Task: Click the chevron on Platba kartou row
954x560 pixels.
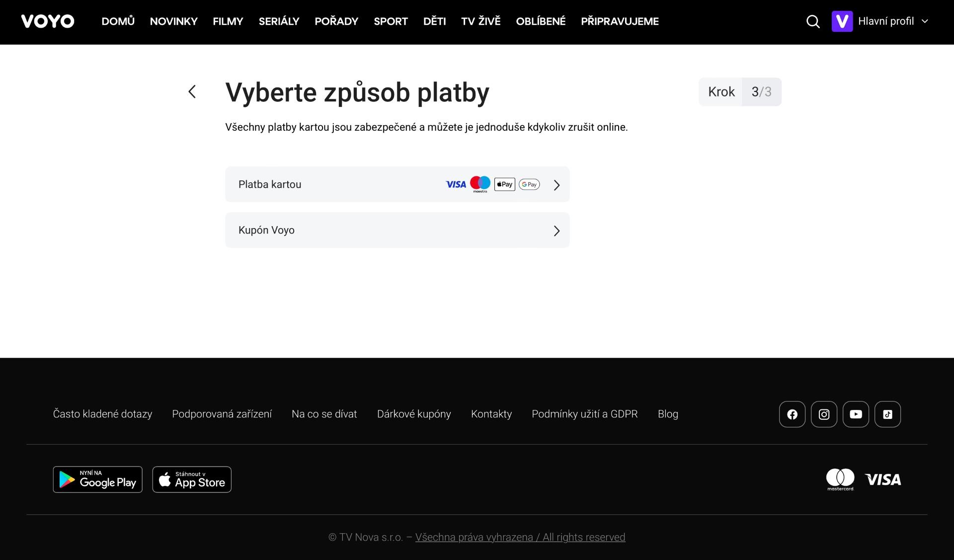Action: point(556,185)
